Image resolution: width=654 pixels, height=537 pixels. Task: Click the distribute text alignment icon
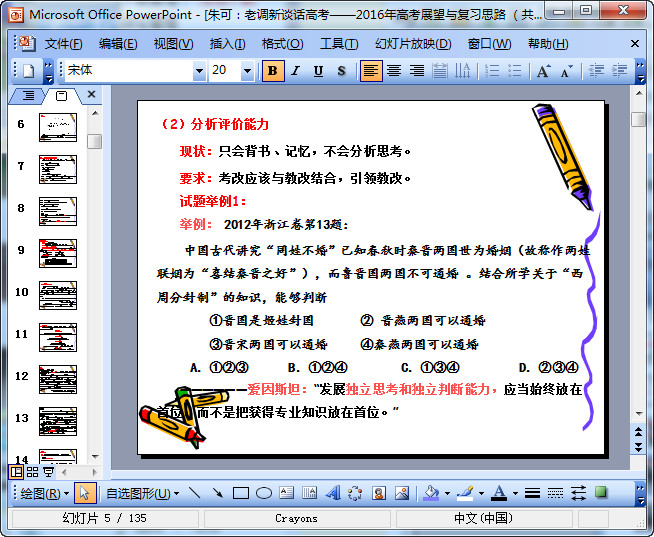click(x=440, y=71)
